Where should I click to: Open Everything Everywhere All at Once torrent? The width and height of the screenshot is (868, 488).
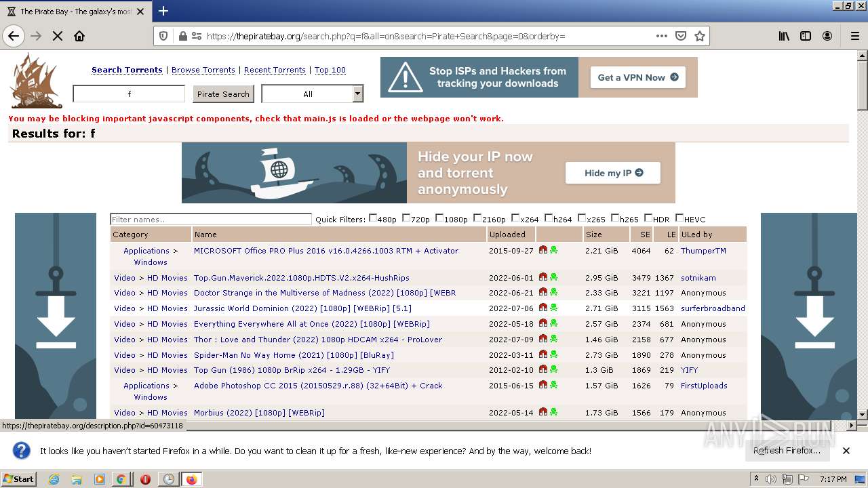coord(312,324)
